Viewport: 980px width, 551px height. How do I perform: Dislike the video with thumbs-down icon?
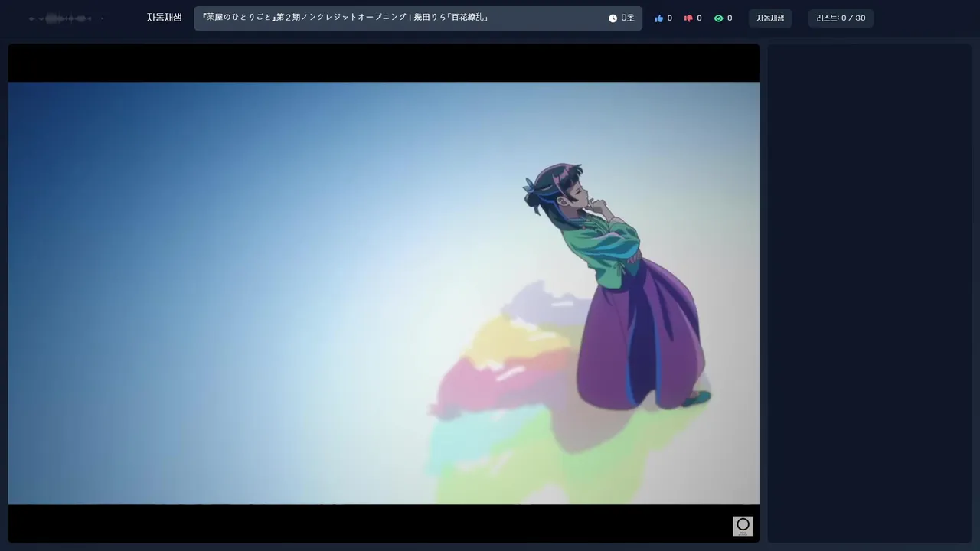(x=688, y=18)
